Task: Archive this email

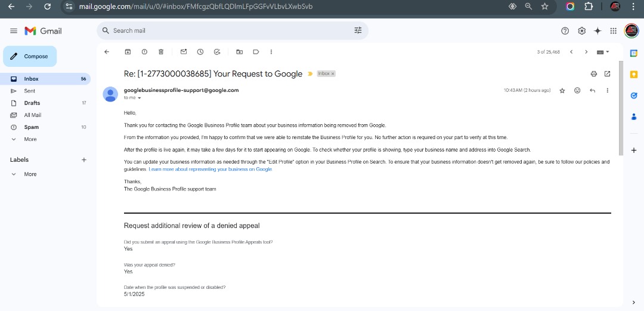Action: click(x=128, y=52)
